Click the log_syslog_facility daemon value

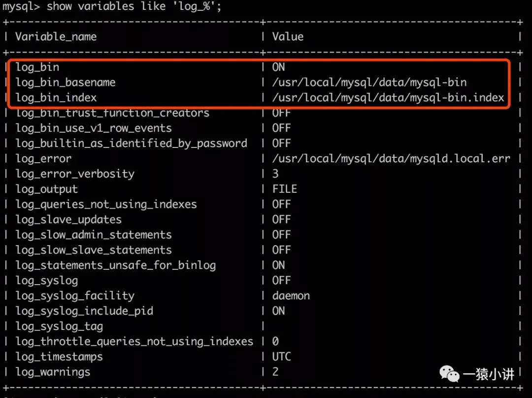coord(291,296)
